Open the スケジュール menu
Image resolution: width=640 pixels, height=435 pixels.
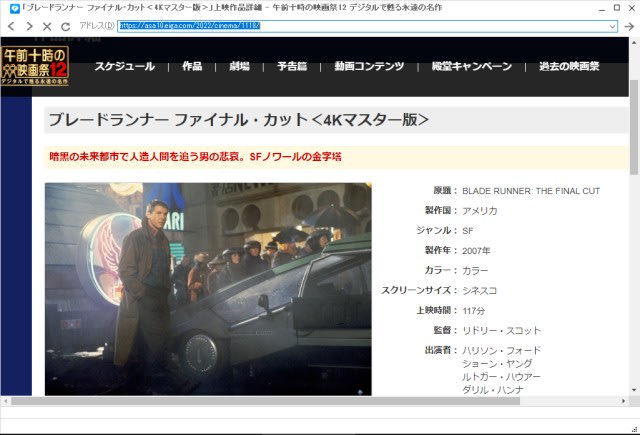click(x=124, y=66)
